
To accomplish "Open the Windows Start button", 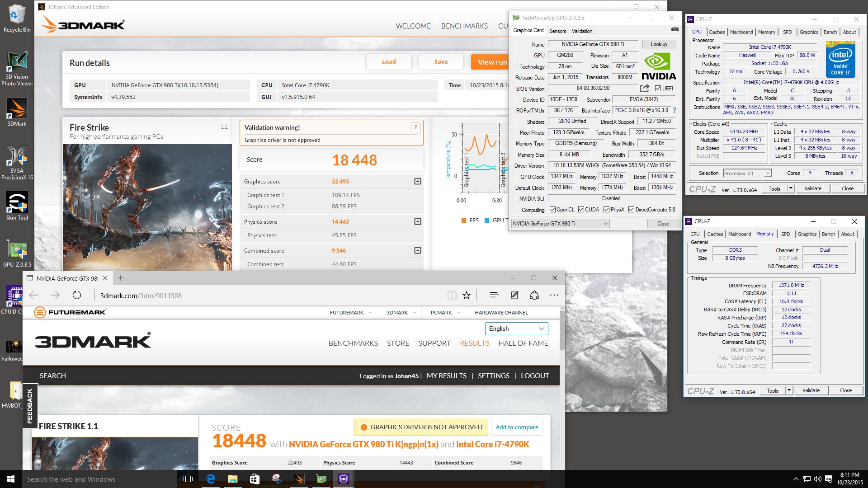I will point(11,479).
